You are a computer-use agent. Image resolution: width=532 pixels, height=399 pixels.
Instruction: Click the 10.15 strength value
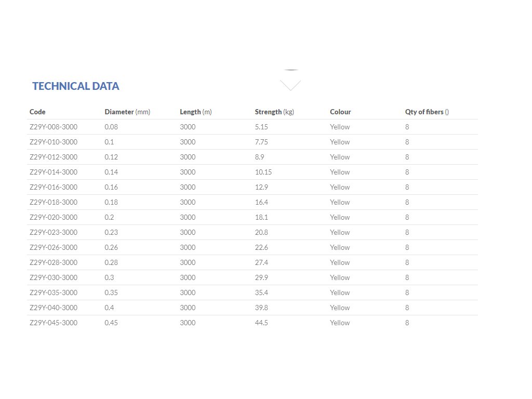click(x=263, y=172)
